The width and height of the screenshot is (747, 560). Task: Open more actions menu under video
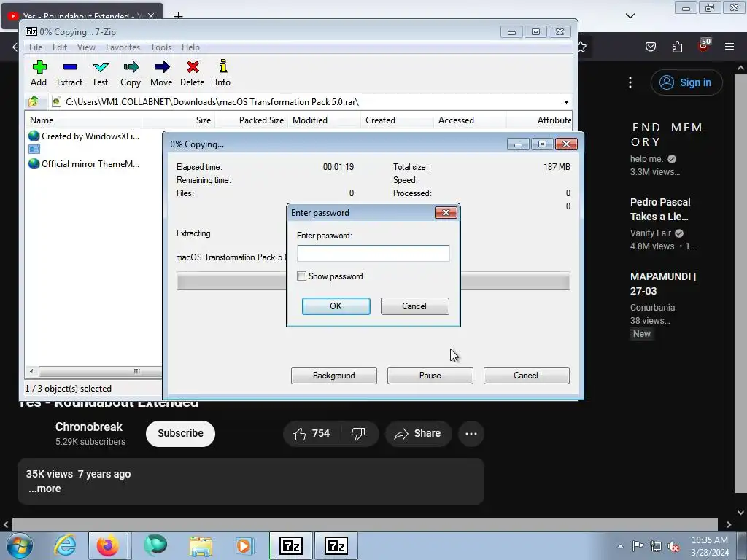click(471, 433)
